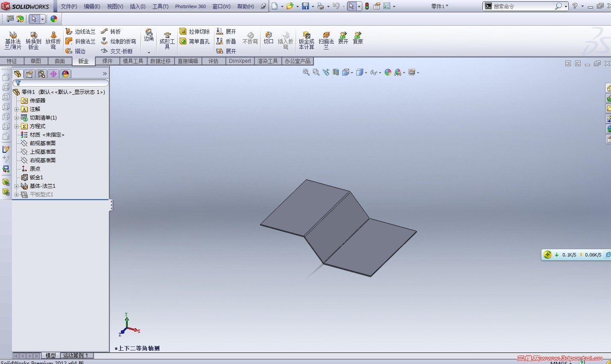Expand the 注解 annotations tree node
This screenshot has height=364, width=611.
click(x=17, y=109)
